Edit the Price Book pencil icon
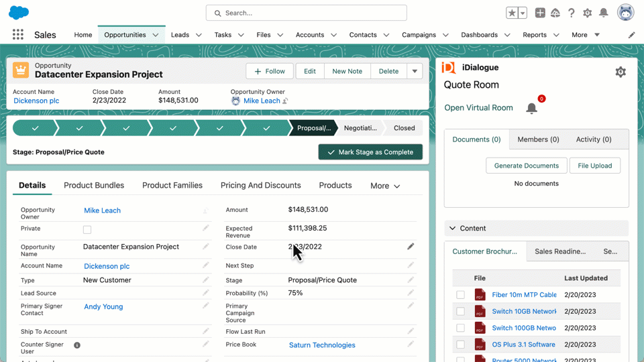The height and width of the screenshot is (362, 644). 411,345
